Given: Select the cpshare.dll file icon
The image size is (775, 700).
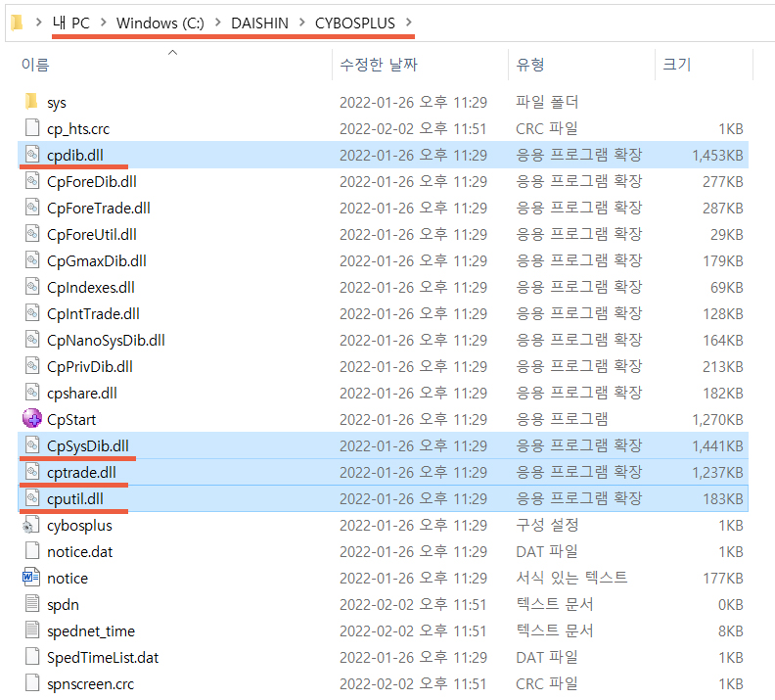Looking at the screenshot, I should 32,393.
